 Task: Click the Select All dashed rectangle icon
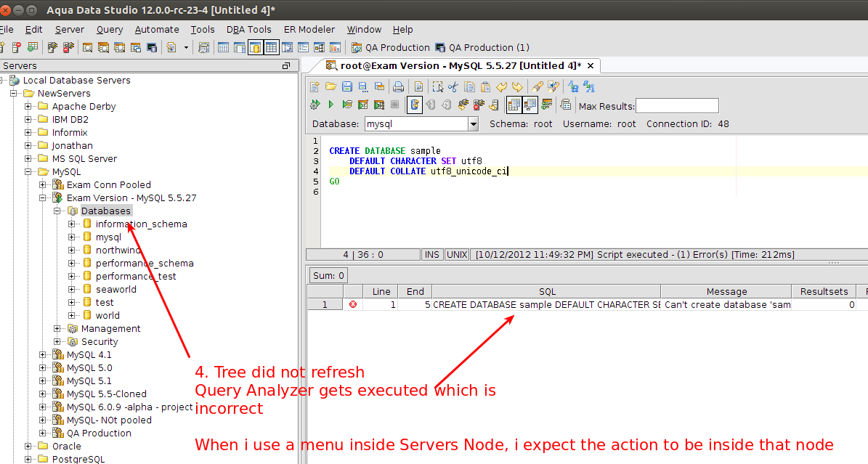[437, 87]
